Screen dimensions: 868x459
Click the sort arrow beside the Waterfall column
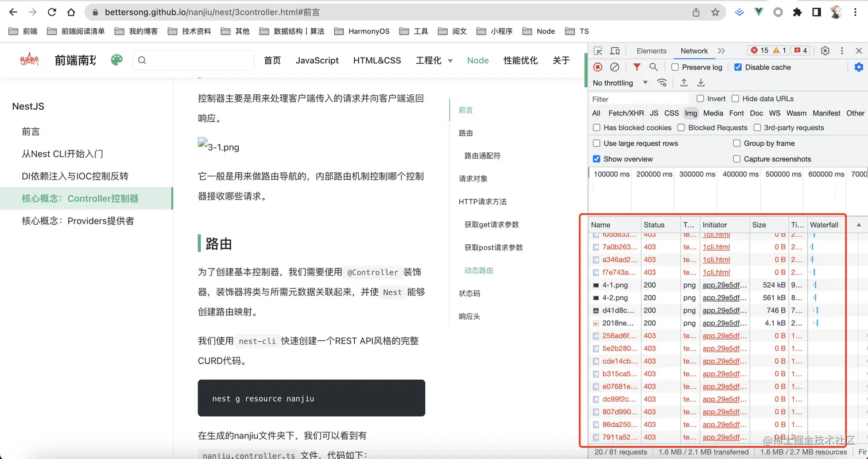point(858,225)
